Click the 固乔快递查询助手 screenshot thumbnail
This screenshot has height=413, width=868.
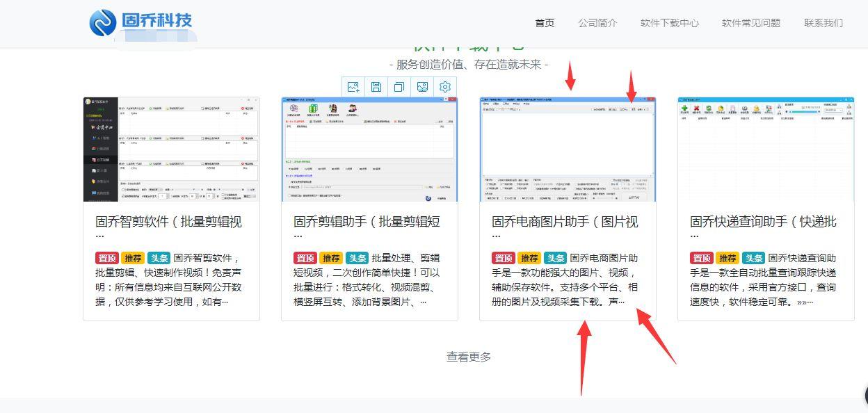point(766,149)
